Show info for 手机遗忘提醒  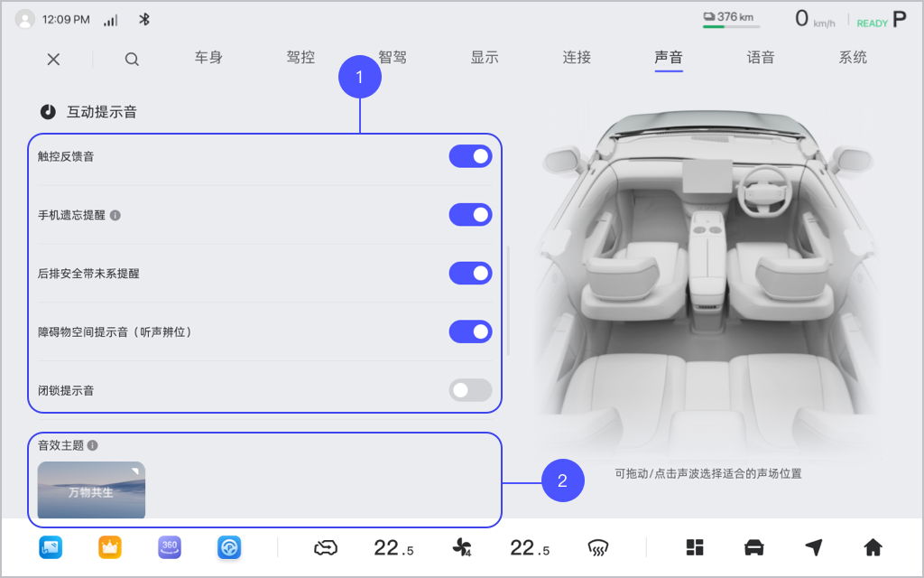click(x=115, y=215)
